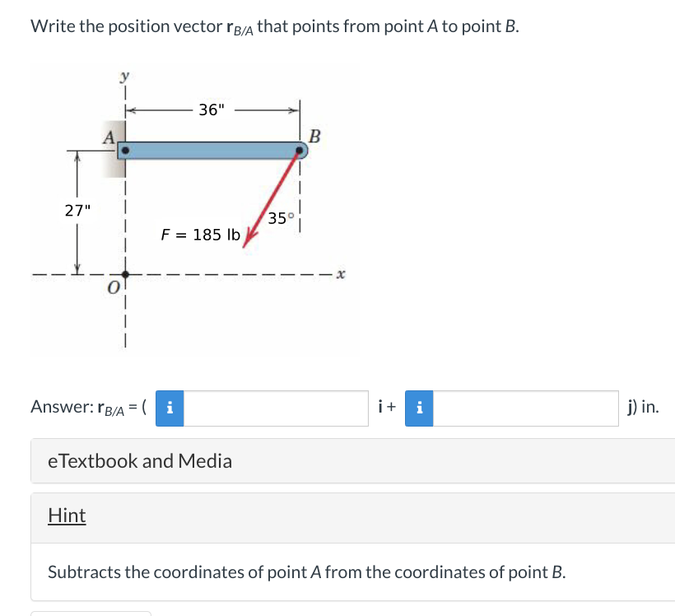
Task: Click the info icon beside the i-component field
Action: [169, 408]
